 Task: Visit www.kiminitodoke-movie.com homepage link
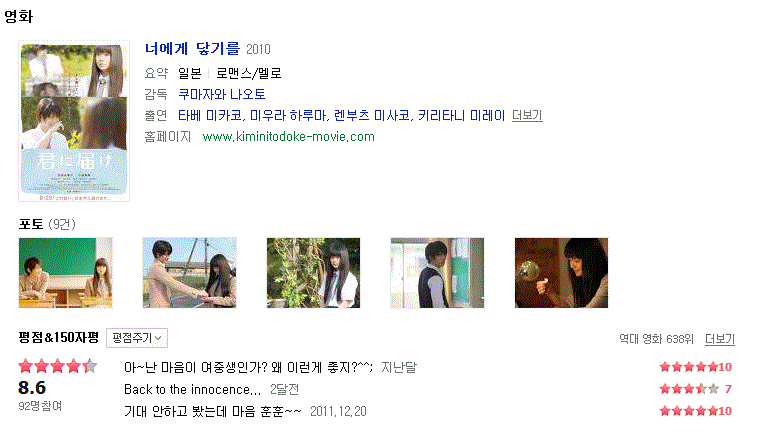(289, 137)
